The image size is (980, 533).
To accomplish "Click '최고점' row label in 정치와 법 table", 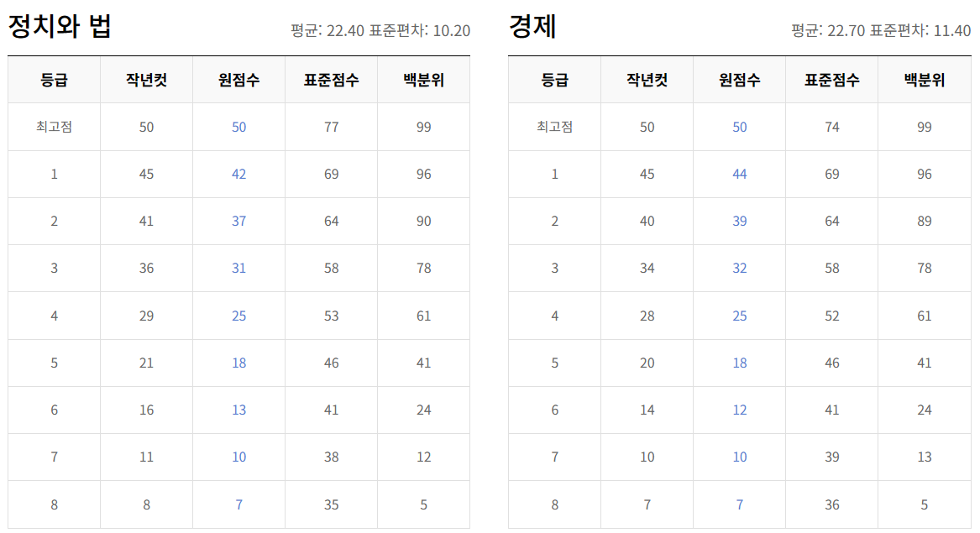I will tap(54, 127).
